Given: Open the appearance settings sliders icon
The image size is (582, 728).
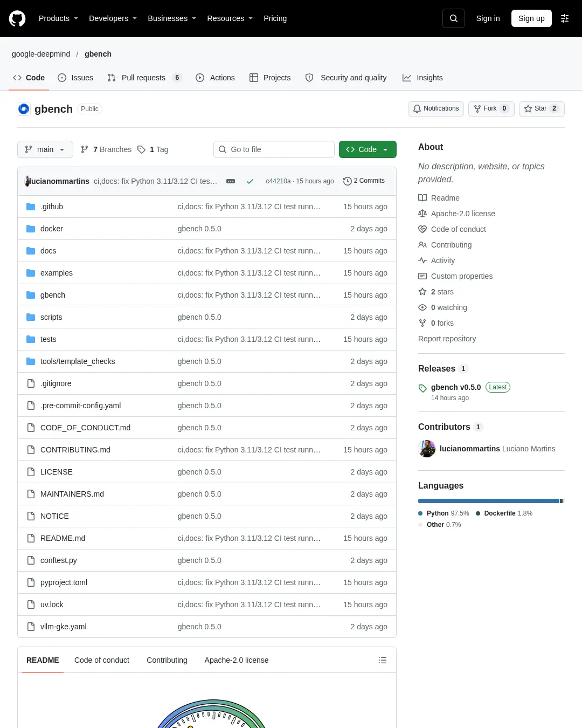Looking at the screenshot, I should 565,18.
